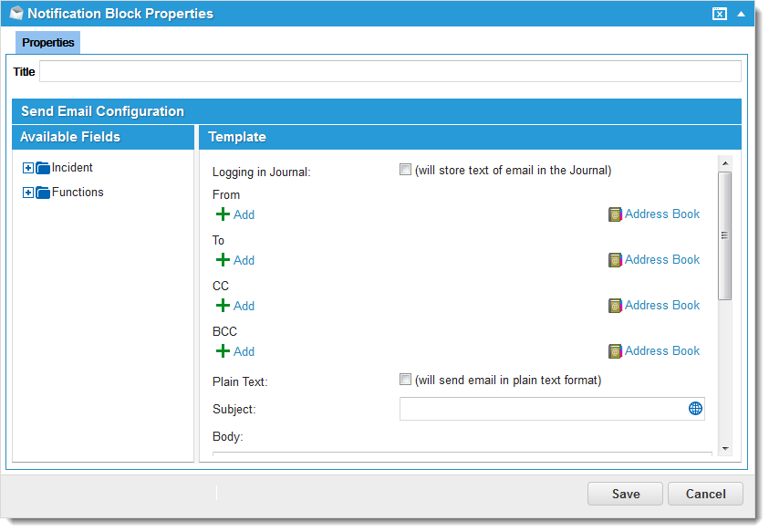Viewport: 769px width, 532px height.
Task: Click the Save button
Action: (x=625, y=494)
